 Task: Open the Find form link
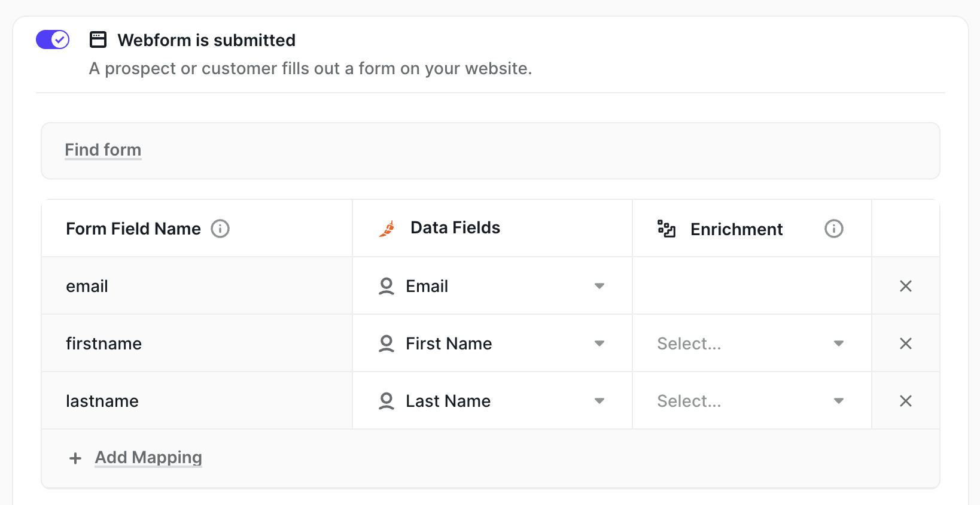click(x=103, y=150)
